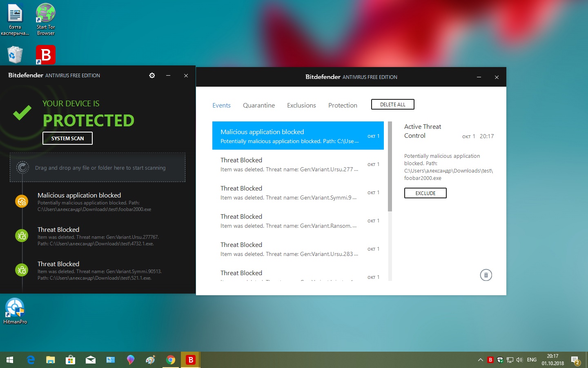Click the DELETE ALL button
Image resolution: width=588 pixels, height=368 pixels.
click(392, 105)
